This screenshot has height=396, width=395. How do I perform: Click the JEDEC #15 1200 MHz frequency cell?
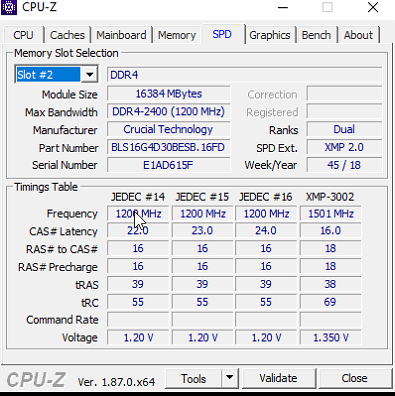point(203,213)
